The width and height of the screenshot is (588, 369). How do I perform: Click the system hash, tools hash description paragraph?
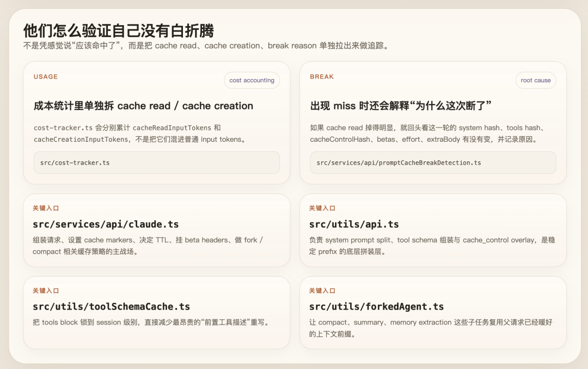(x=432, y=134)
